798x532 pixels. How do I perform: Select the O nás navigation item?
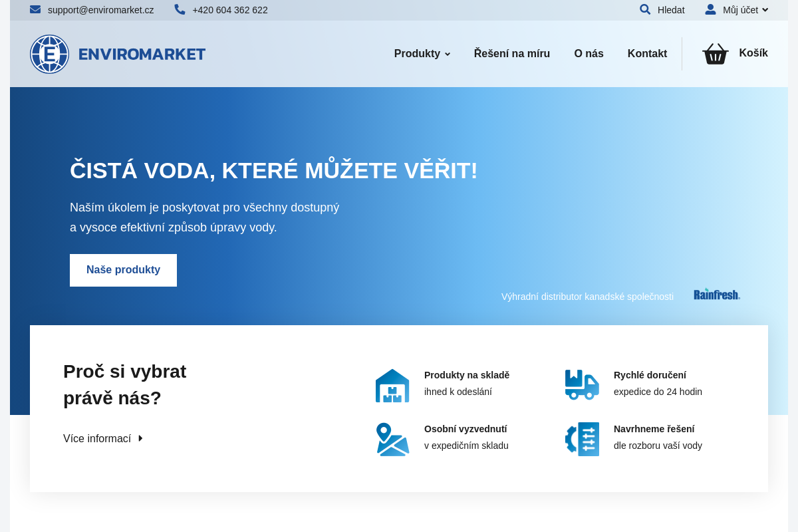589,53
